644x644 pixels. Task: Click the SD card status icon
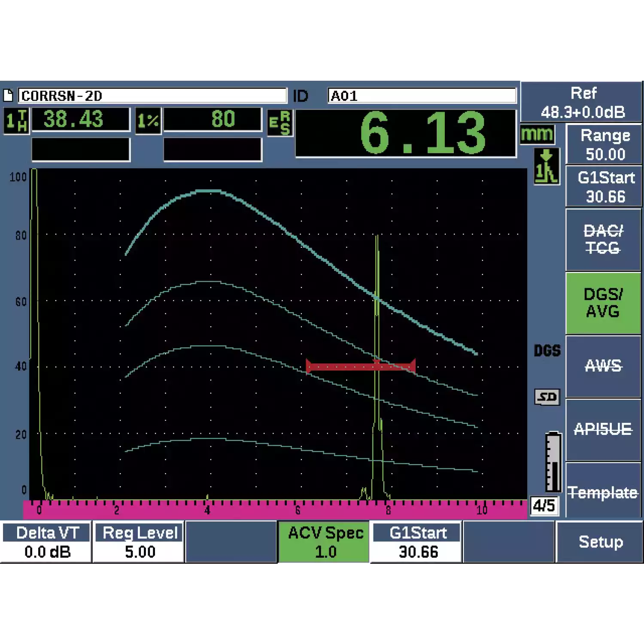[547, 397]
